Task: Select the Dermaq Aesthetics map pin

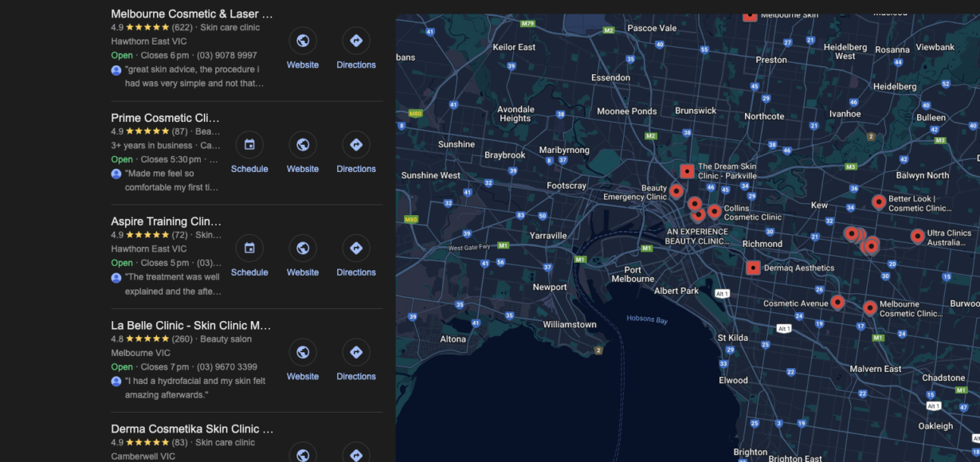Action: [x=754, y=268]
